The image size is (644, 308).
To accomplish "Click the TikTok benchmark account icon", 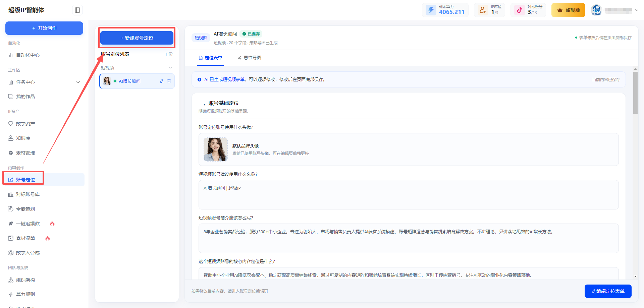I will pyautogui.click(x=519, y=10).
